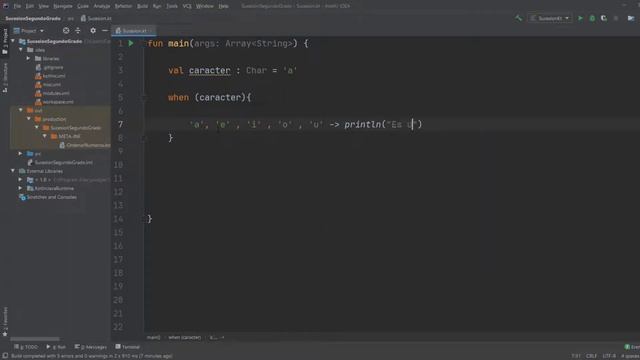The image size is (640, 360).
Task: Click tool window quick-access icon in status bar
Action: pos(5,356)
